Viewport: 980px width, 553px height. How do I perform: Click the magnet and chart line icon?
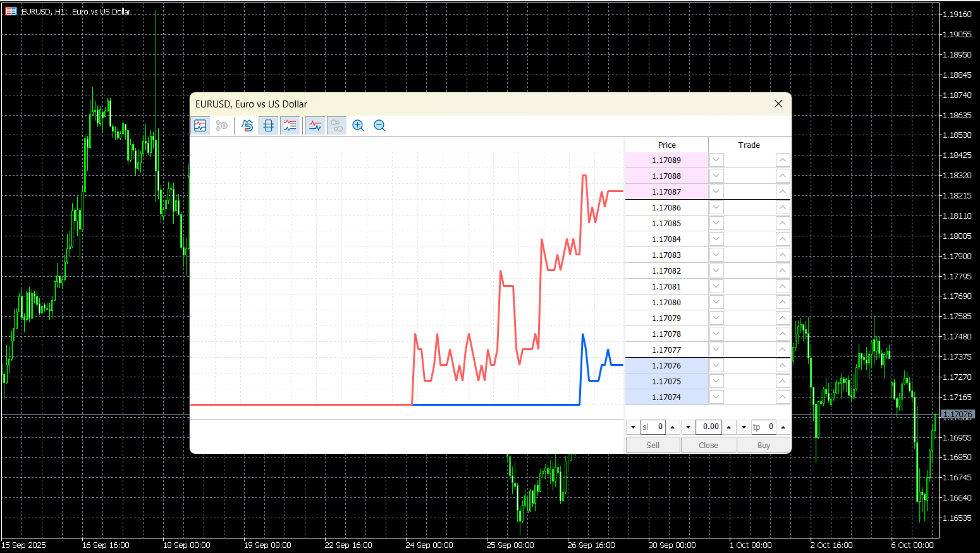coord(247,126)
